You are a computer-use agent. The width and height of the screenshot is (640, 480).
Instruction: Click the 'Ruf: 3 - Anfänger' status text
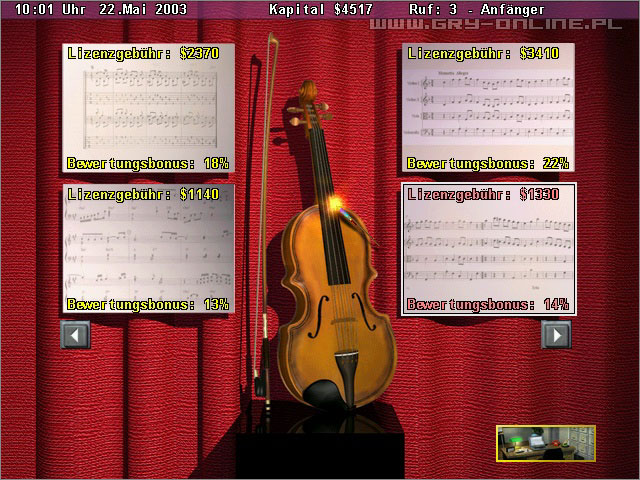[x=476, y=9]
